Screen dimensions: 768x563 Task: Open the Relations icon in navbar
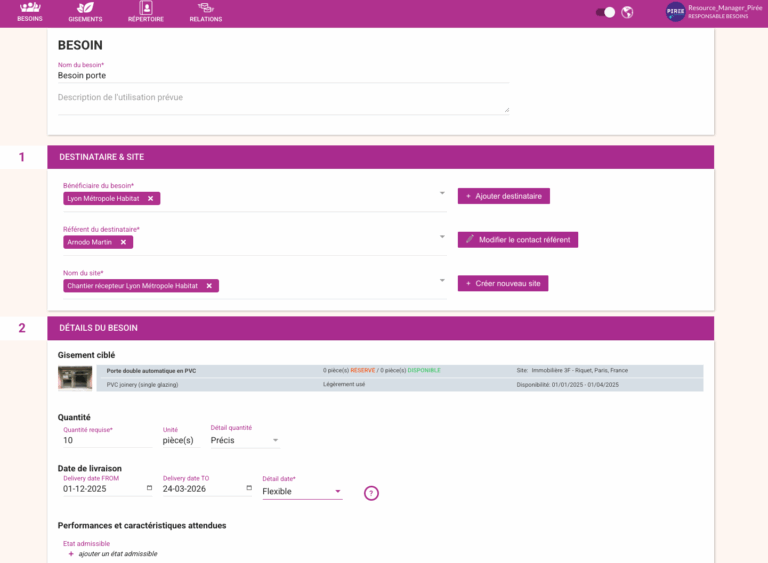click(206, 8)
